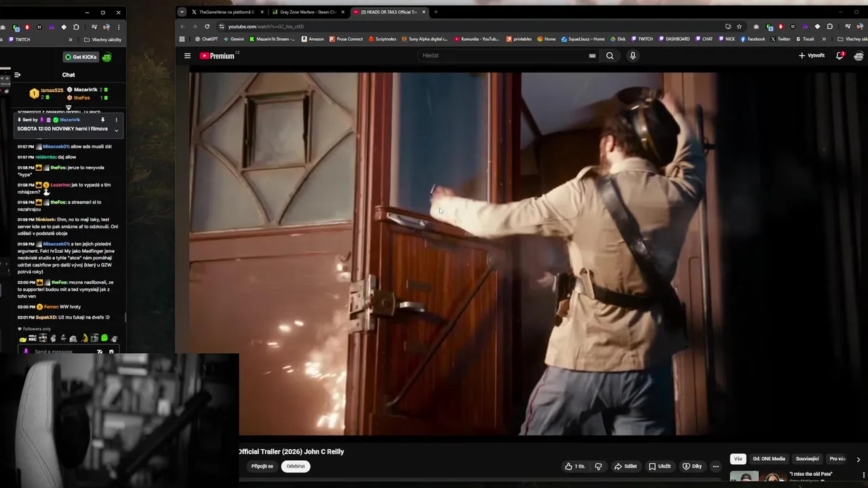Select the Vše filter chip
This screenshot has height=488, width=868.
[x=738, y=459]
